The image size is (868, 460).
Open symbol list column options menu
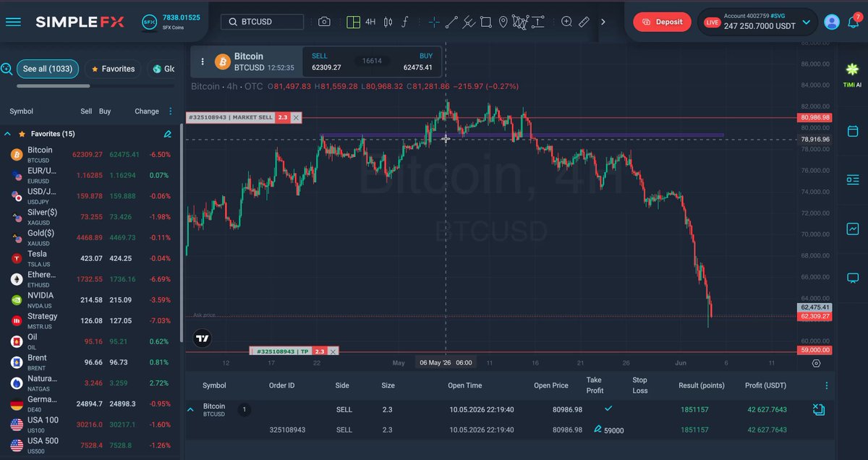[171, 111]
